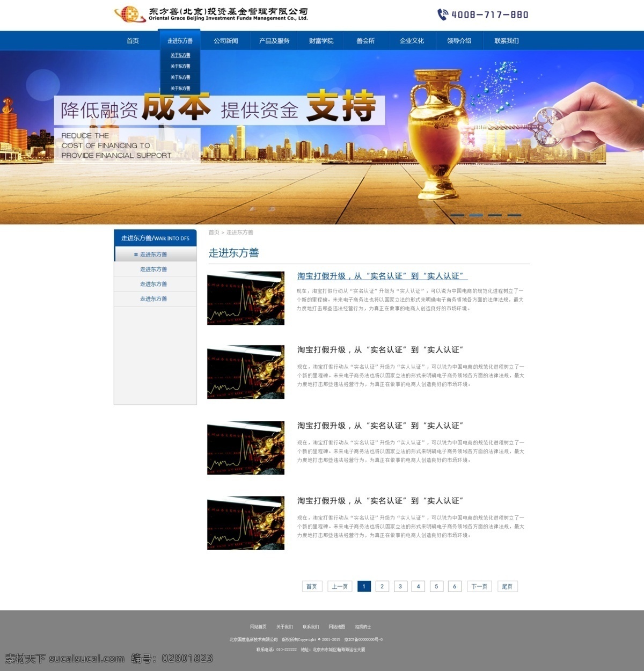Image resolution: width=644 pixels, height=671 pixels.
Task: Select page 1 in pagination
Action: 364,586
